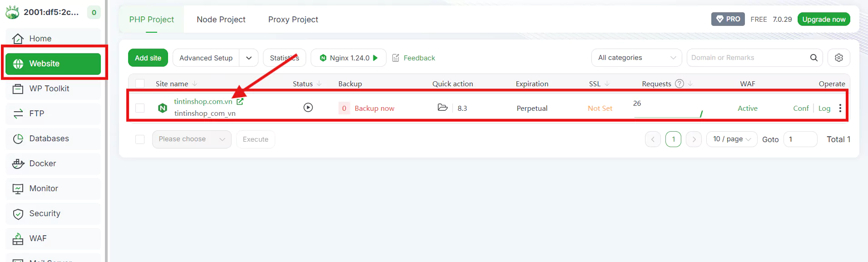Open site folder icon in Quick action

pos(442,108)
